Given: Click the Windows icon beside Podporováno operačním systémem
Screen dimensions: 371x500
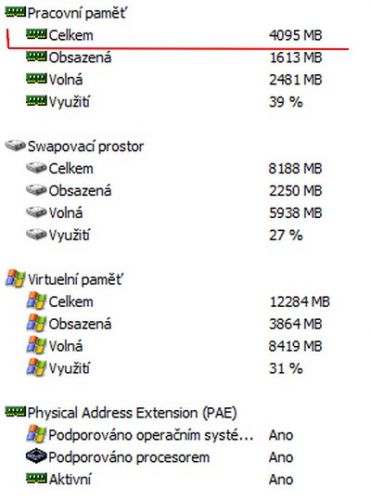Looking at the screenshot, I should 36,434.
